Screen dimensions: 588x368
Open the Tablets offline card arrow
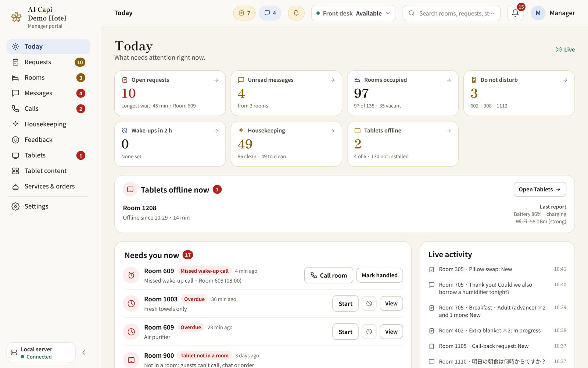[449, 131]
